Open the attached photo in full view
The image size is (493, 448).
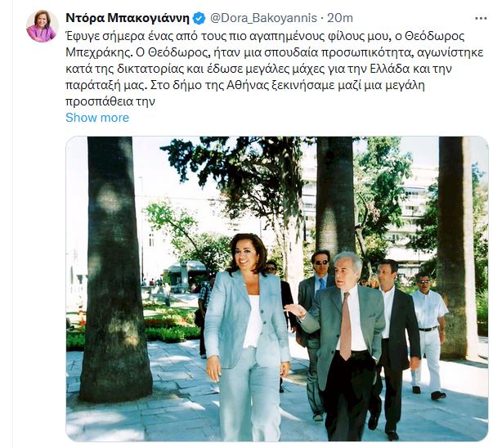coord(277,289)
